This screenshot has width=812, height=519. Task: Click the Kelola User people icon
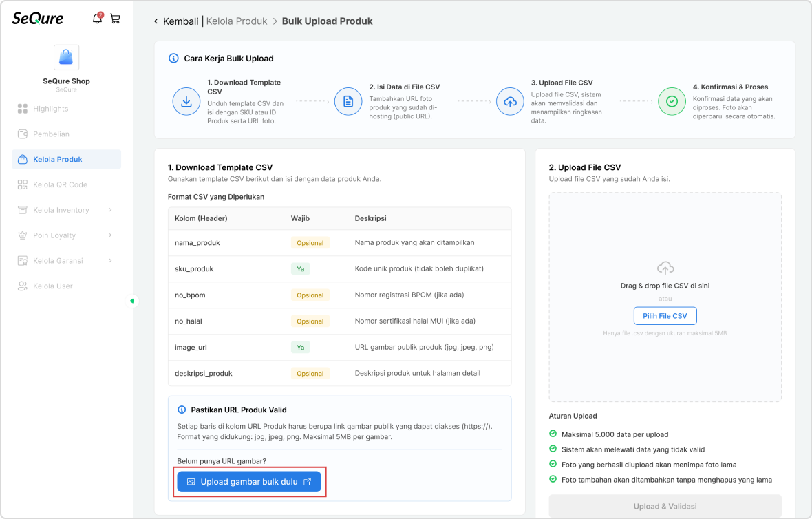[x=22, y=286]
